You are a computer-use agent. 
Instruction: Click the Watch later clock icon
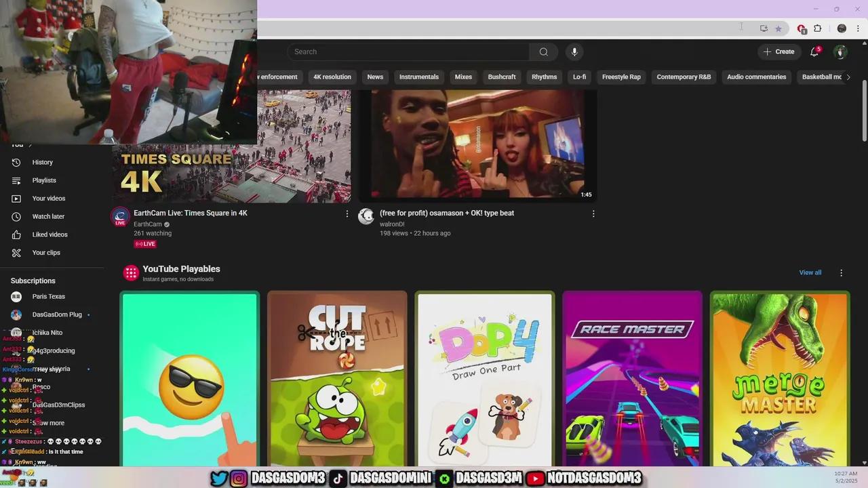click(x=17, y=216)
